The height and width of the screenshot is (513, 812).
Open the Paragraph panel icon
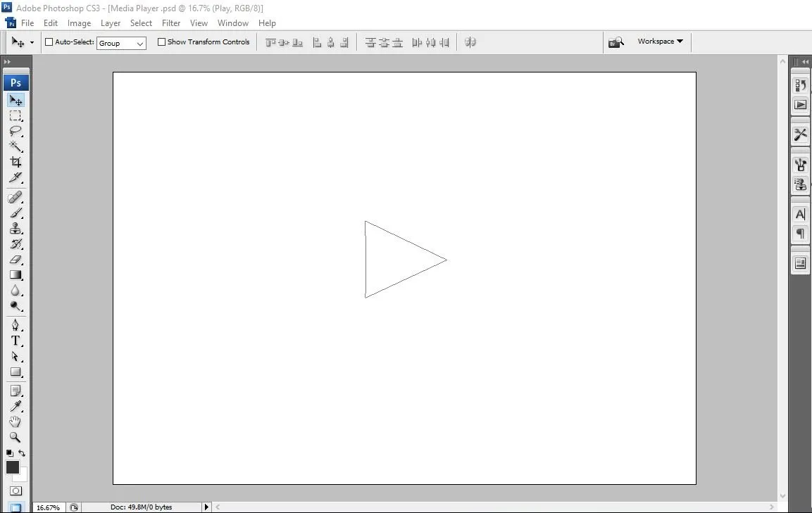click(x=800, y=234)
